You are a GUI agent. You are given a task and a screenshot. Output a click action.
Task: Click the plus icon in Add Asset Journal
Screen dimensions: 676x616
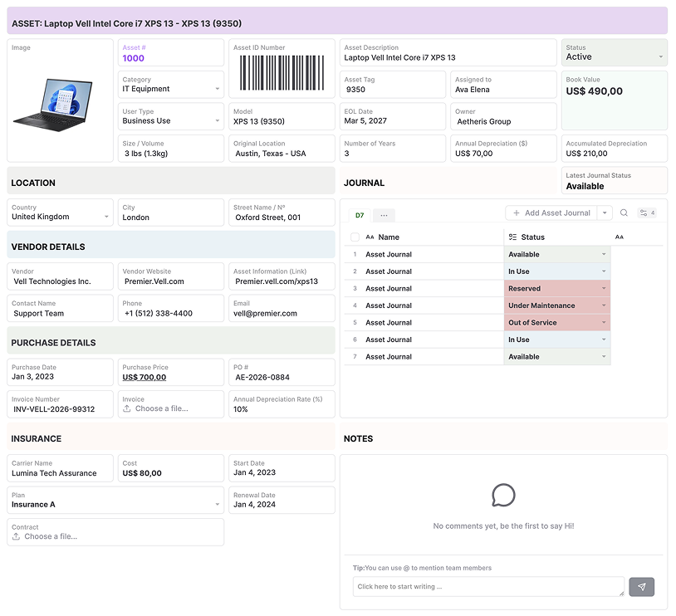tap(516, 213)
